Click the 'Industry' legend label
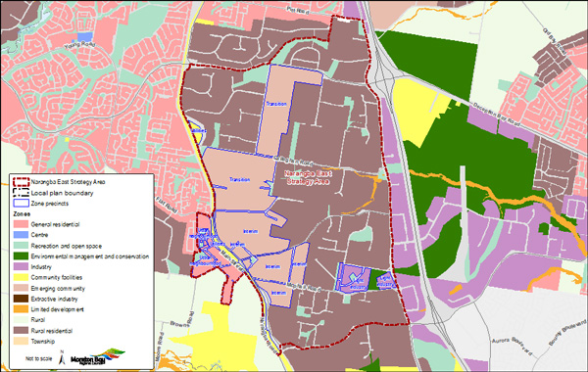The height and width of the screenshot is (372, 588). pyautogui.click(x=41, y=267)
